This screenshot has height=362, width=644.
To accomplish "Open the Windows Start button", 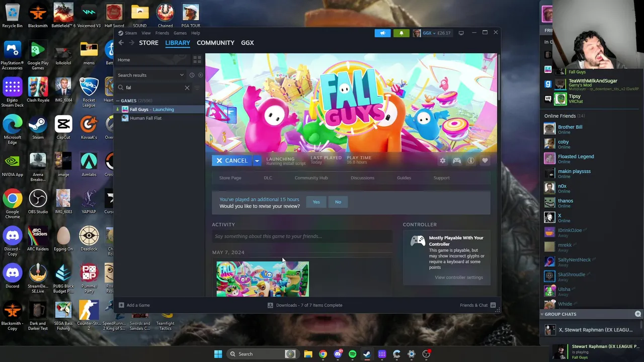I will pyautogui.click(x=218, y=354).
